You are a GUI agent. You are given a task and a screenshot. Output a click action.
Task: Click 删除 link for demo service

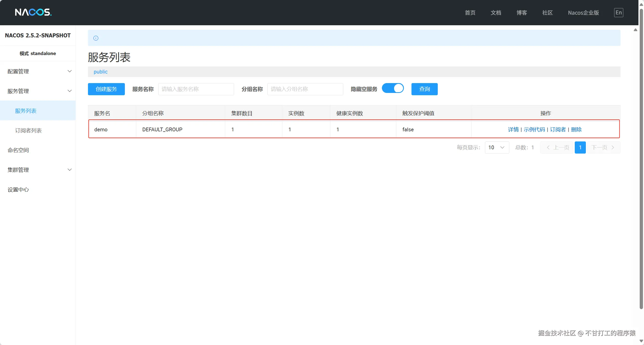[x=576, y=130]
